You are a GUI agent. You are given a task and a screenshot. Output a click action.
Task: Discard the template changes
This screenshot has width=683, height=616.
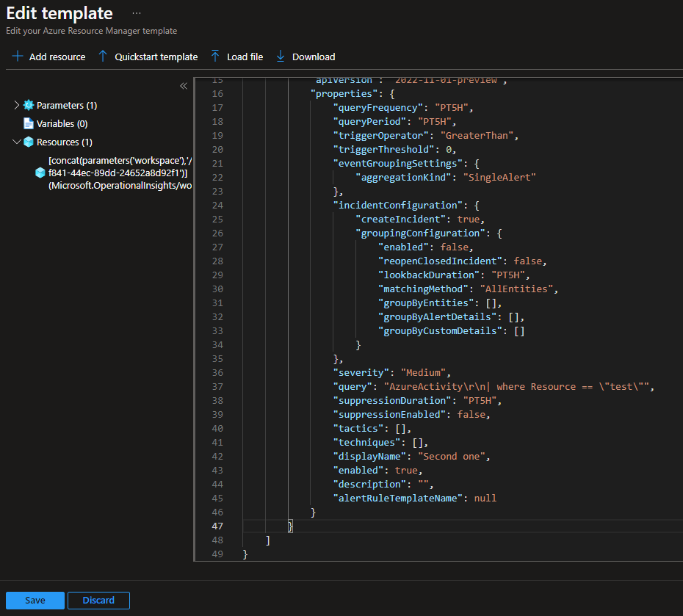(98, 600)
